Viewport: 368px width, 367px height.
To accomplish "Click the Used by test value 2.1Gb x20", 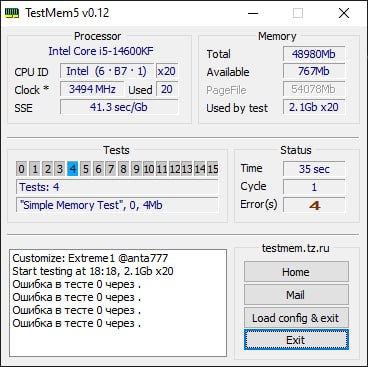I will click(314, 107).
